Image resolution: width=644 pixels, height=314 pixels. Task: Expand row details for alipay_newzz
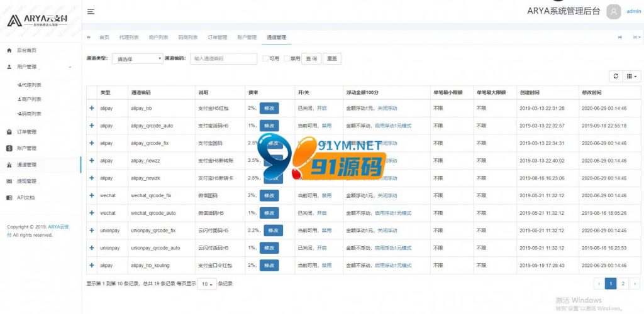(92, 161)
